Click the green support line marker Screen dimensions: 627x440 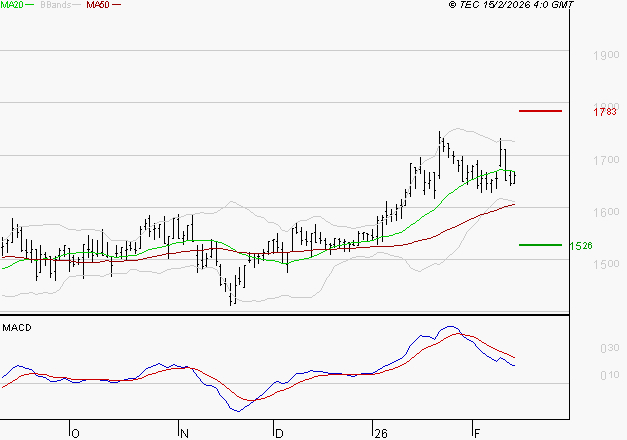(540, 245)
